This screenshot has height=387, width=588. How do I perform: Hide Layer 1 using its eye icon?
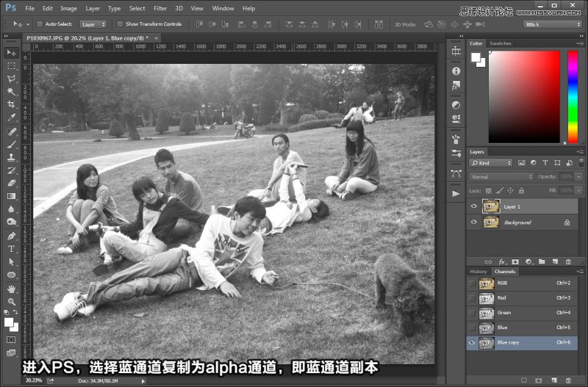coord(474,207)
